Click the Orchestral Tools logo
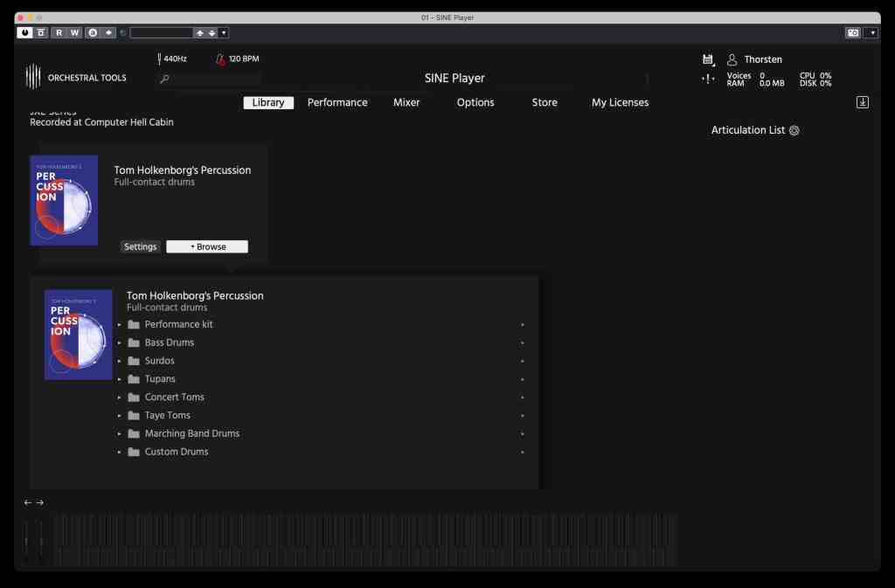This screenshot has height=588, width=895. coord(76,77)
